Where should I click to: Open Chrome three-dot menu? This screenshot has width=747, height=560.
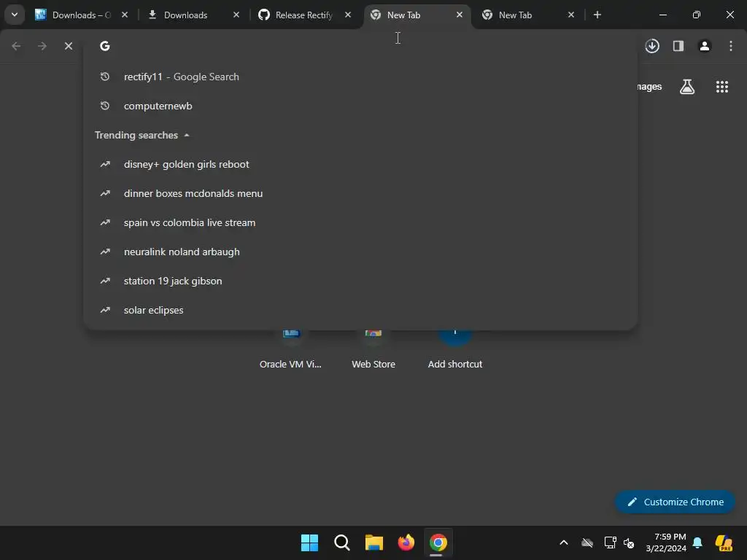pos(731,46)
